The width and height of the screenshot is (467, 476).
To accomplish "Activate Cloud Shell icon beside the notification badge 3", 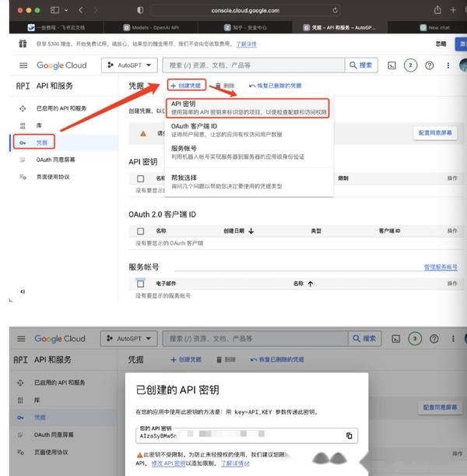I will click(x=395, y=339).
